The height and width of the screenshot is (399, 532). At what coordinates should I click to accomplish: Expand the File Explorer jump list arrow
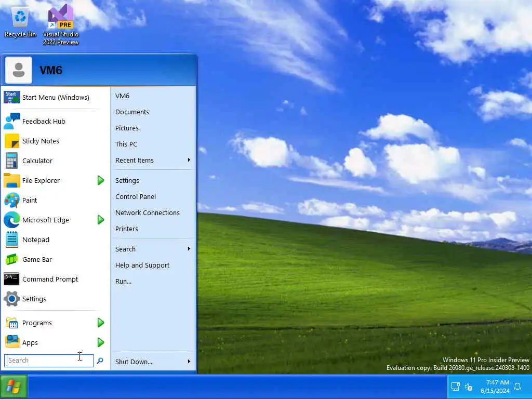pos(100,180)
